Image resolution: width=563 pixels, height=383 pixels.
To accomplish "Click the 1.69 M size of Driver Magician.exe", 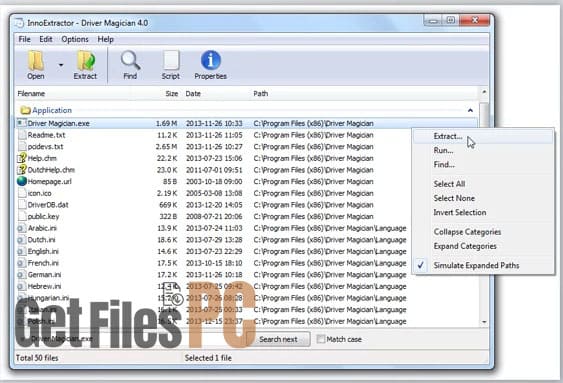I will point(166,123).
